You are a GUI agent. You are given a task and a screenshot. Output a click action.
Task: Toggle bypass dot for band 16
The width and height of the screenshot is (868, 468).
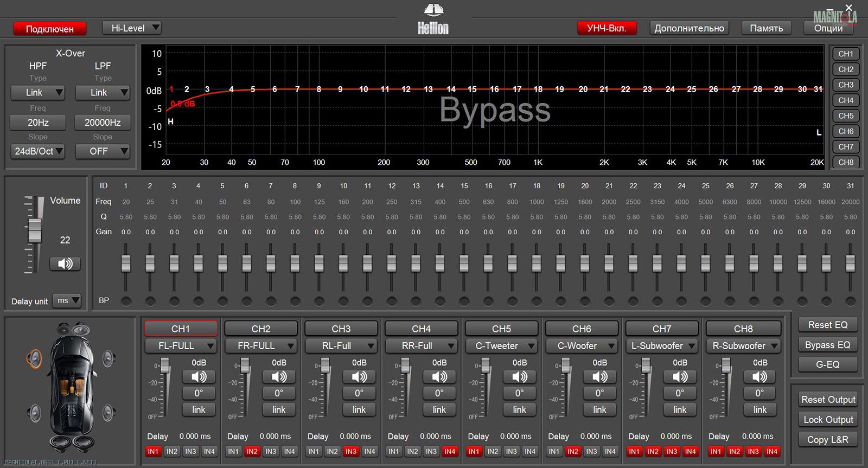click(x=488, y=301)
